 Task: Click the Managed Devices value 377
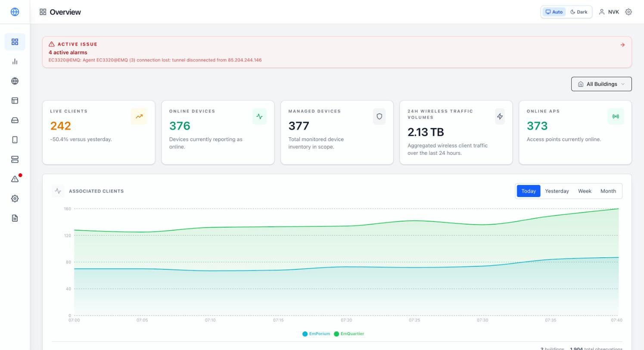[x=299, y=126]
